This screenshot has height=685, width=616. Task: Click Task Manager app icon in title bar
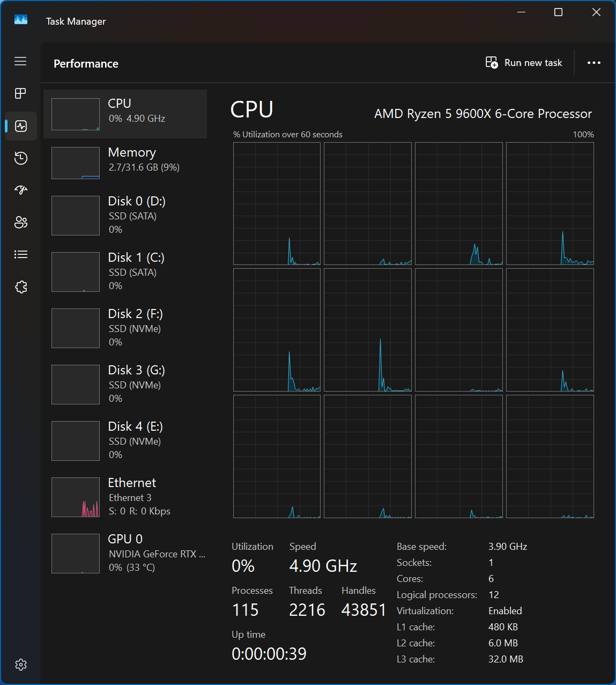coord(21,20)
